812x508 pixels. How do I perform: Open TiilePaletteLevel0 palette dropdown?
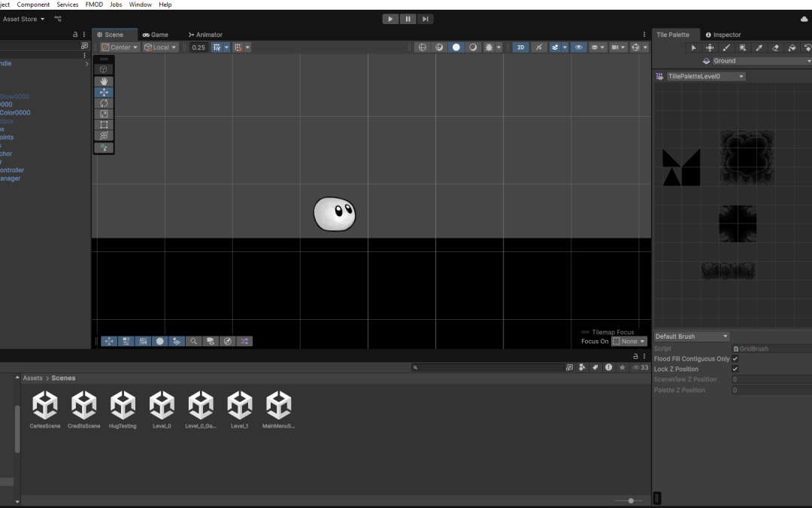click(706, 76)
